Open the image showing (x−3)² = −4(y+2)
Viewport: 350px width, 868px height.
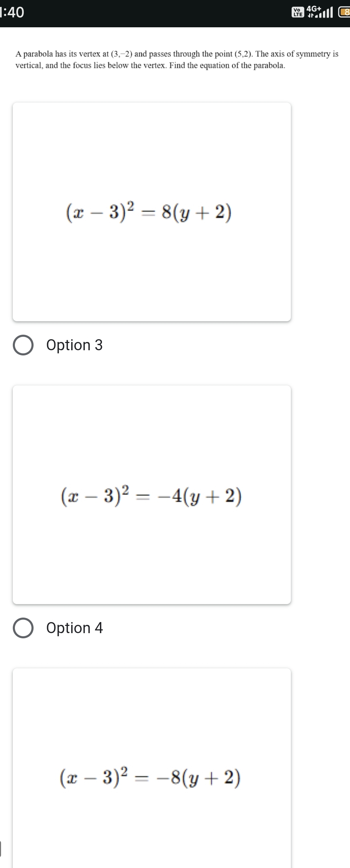coord(152,495)
